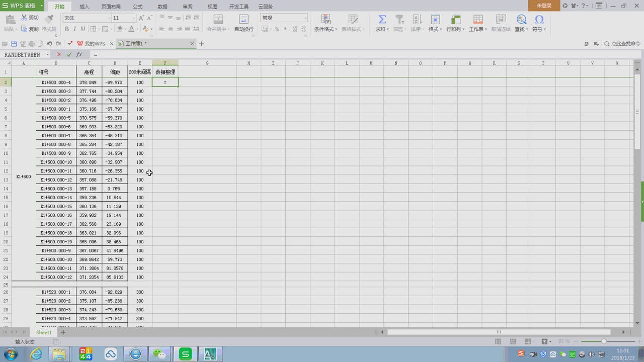Click the Symbol (符号) omega icon
The width and height of the screenshot is (644, 362).
539,19
